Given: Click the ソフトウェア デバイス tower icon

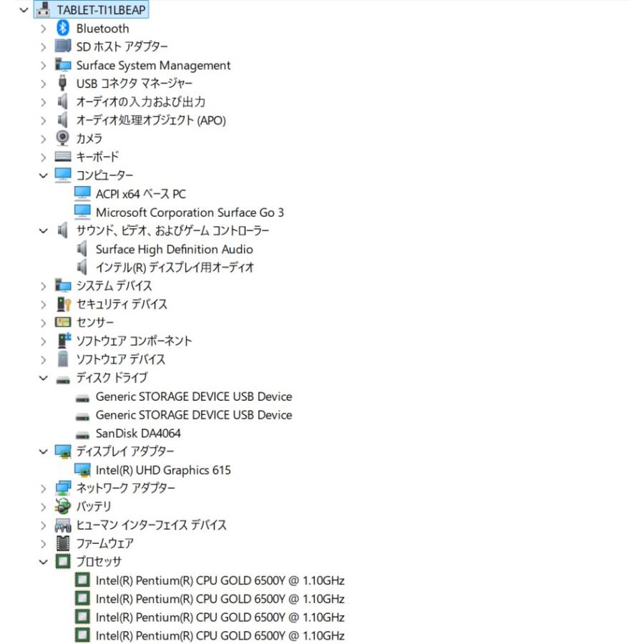Looking at the screenshot, I should tap(63, 359).
